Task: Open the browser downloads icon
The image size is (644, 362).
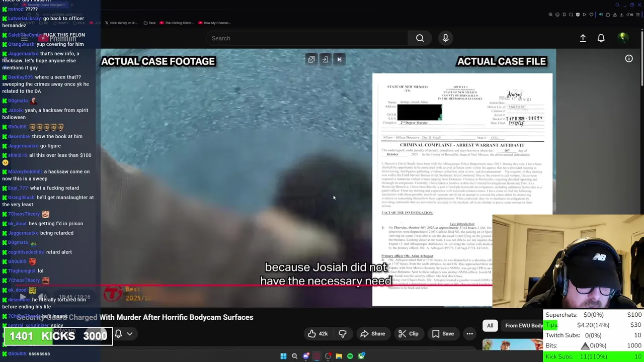Action: point(621,15)
